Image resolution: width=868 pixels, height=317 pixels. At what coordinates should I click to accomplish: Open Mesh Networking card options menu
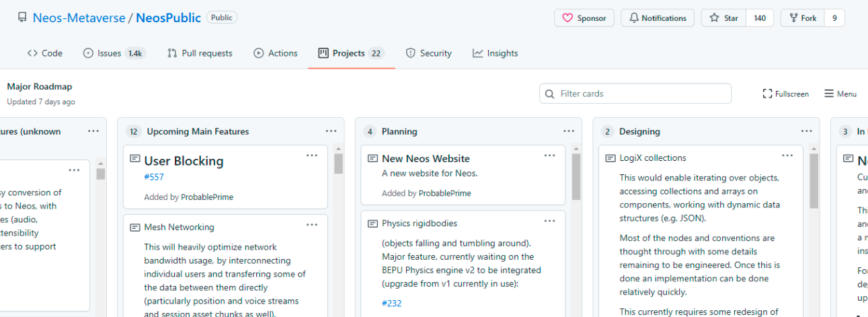pos(312,224)
